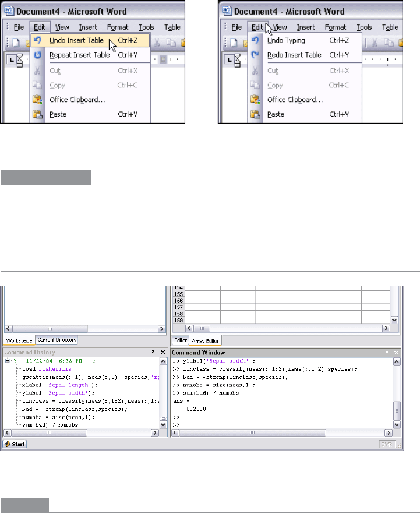Select 'numobs = size(meas,1);' in Command History
The image size is (420, 513).
(58, 417)
